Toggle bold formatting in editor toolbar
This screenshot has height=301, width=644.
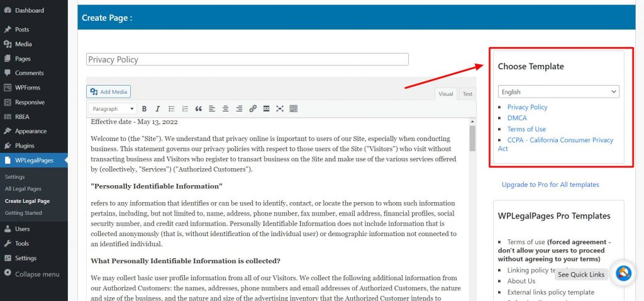pos(144,109)
